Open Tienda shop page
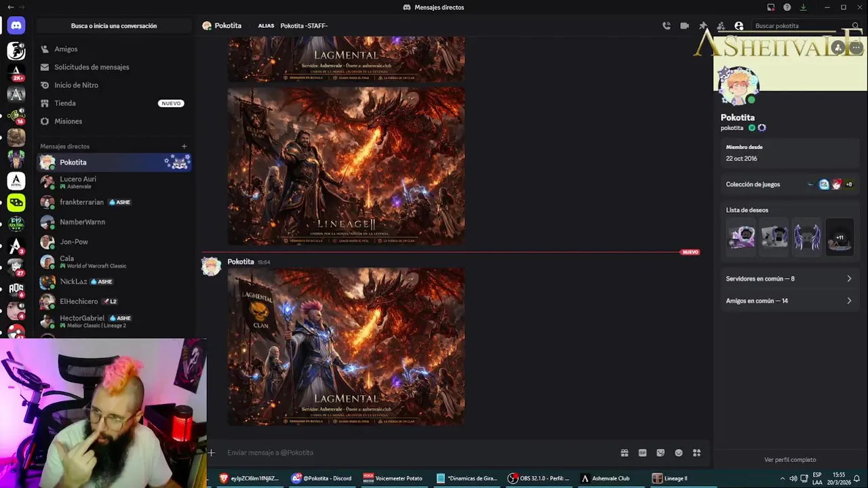Image resolution: width=868 pixels, height=488 pixels. 114,103
